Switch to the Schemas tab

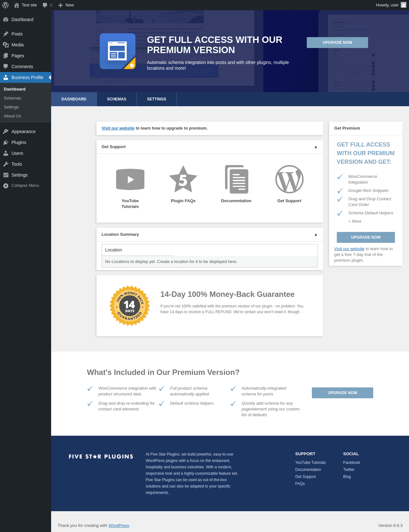click(117, 99)
